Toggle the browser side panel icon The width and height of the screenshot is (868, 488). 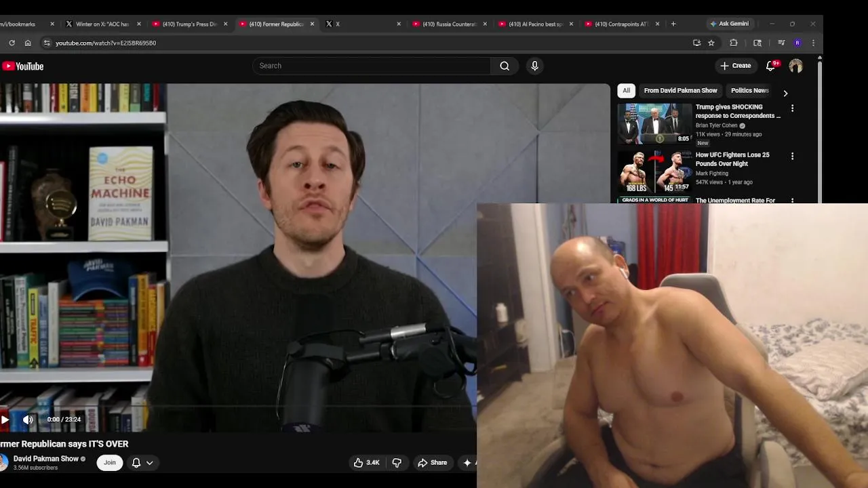757,43
